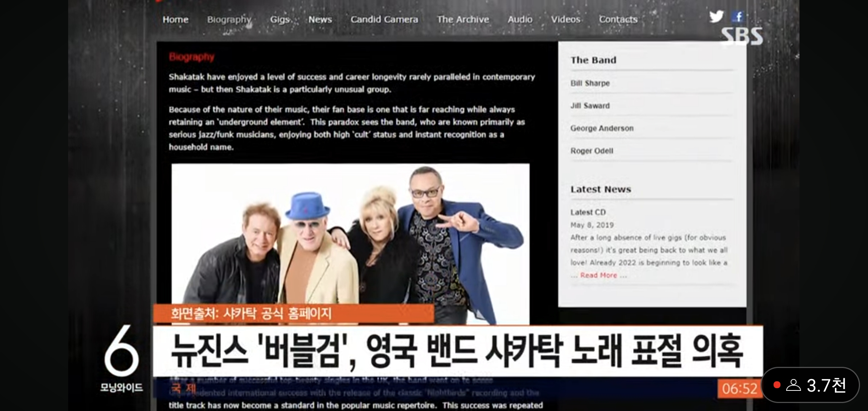
Task: Open the Biography menu item
Action: coord(229,19)
